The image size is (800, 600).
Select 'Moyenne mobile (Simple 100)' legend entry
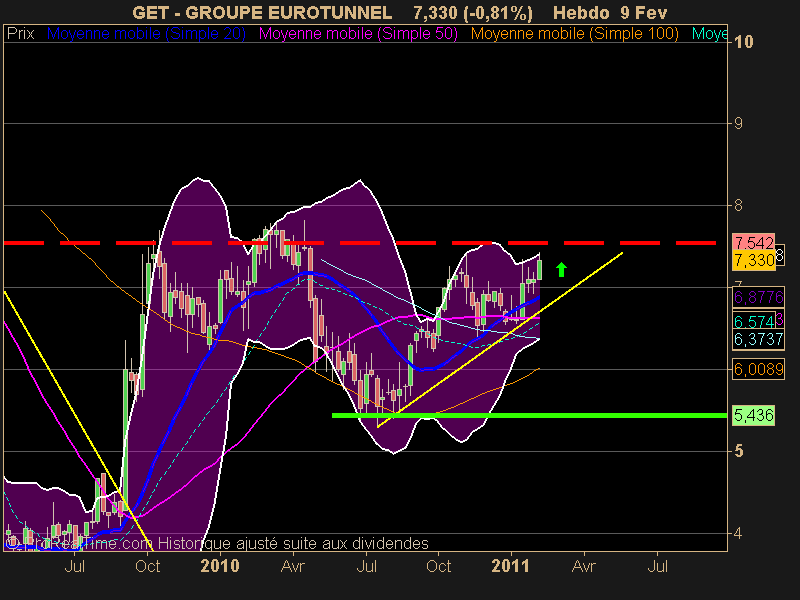[574, 34]
